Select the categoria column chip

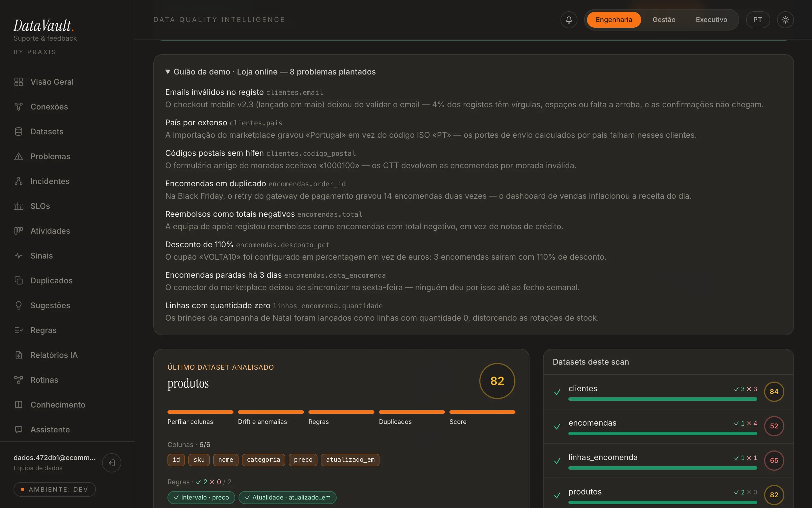click(x=263, y=460)
